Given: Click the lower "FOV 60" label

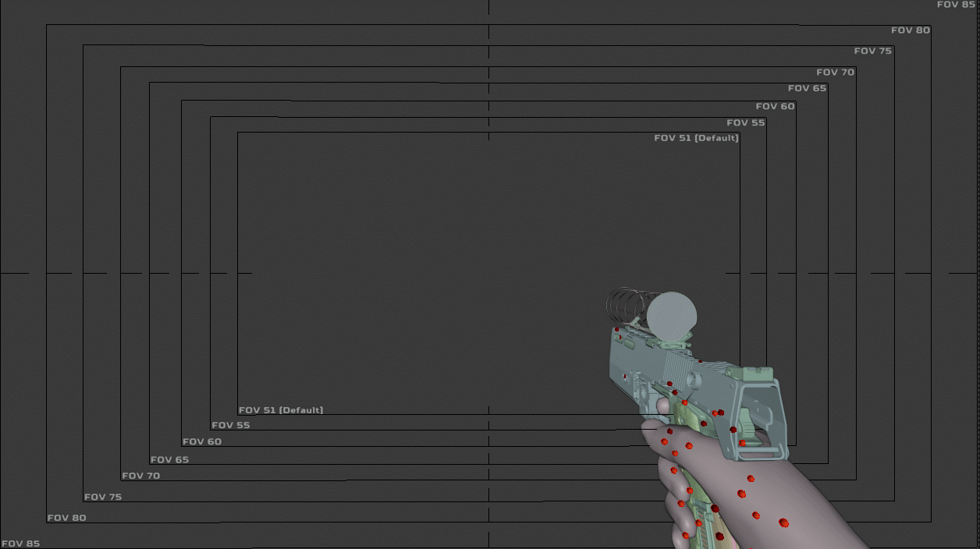Looking at the screenshot, I should (202, 442).
